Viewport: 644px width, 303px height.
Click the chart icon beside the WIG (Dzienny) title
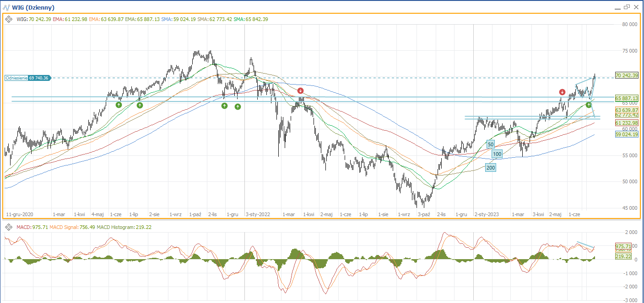point(6,8)
